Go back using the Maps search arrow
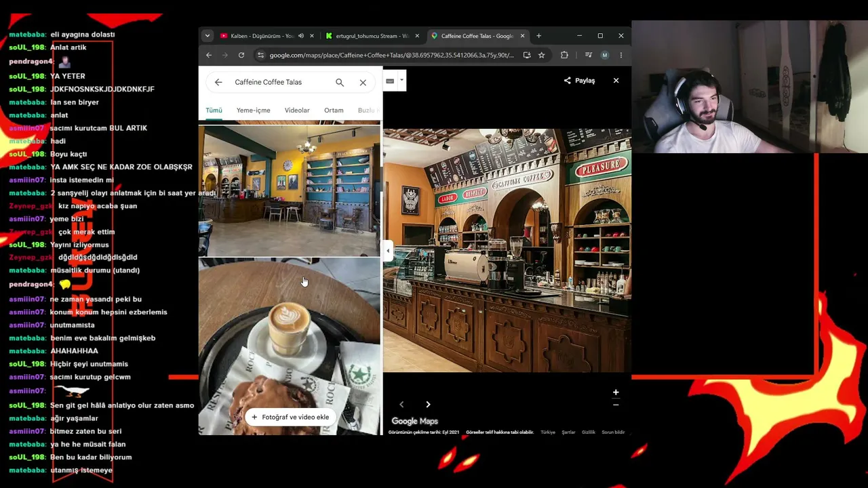Screen dimensions: 868x488 click(x=218, y=82)
